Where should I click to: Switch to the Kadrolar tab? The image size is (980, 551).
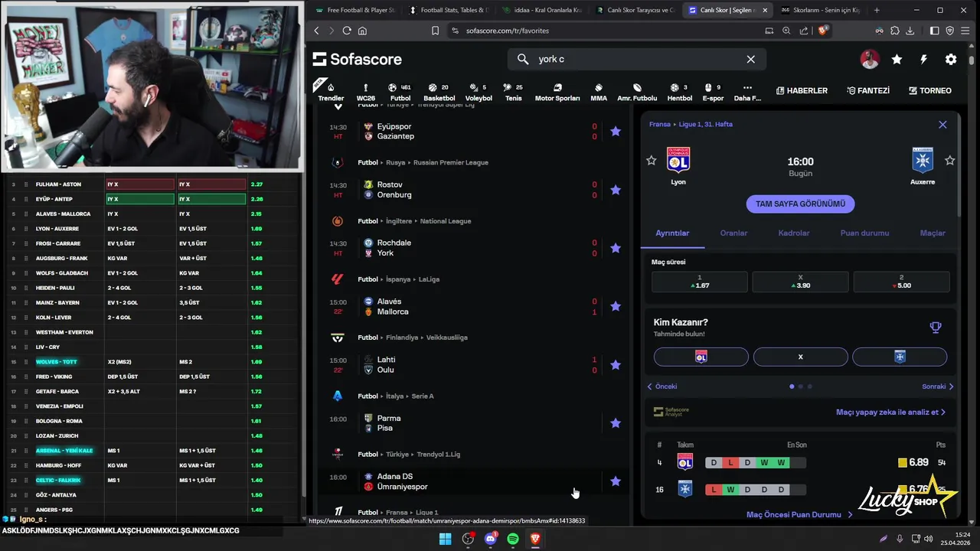[x=794, y=233]
